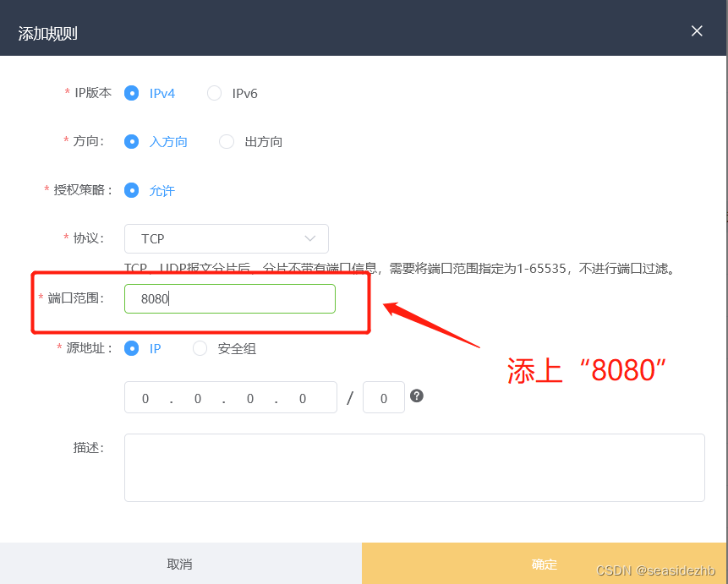Click the first IP octet input box
This screenshot has height=584, width=728.
[145, 397]
